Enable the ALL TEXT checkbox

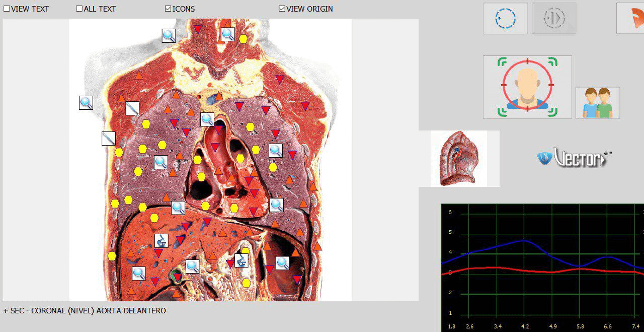pos(79,9)
